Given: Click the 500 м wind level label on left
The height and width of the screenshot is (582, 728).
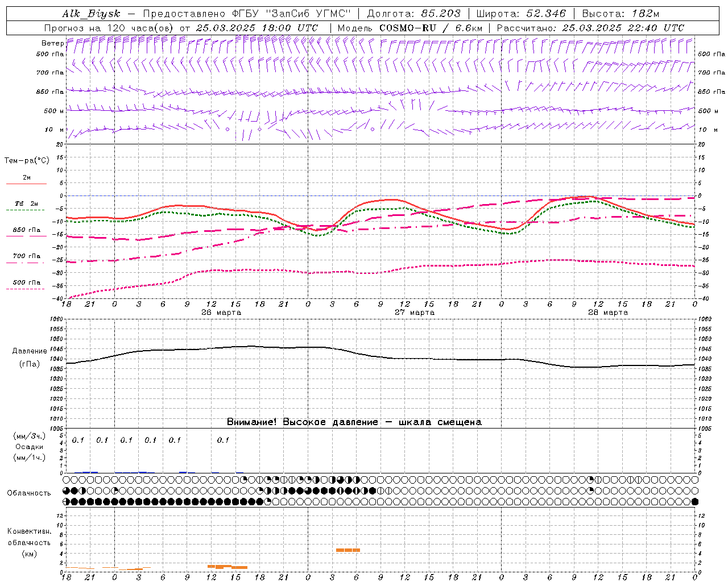Looking at the screenshot, I should coord(54,111).
